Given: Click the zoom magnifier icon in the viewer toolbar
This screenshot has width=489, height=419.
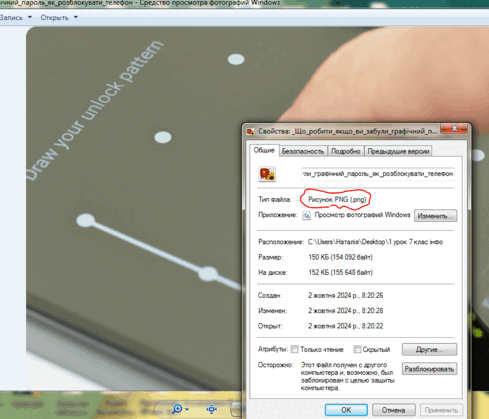Looking at the screenshot, I should coord(177,409).
